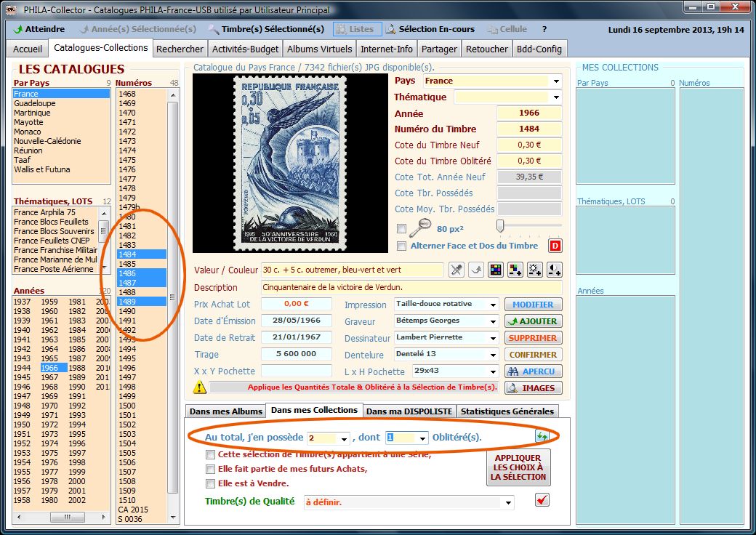Click the Verdun stamp image

[290, 163]
